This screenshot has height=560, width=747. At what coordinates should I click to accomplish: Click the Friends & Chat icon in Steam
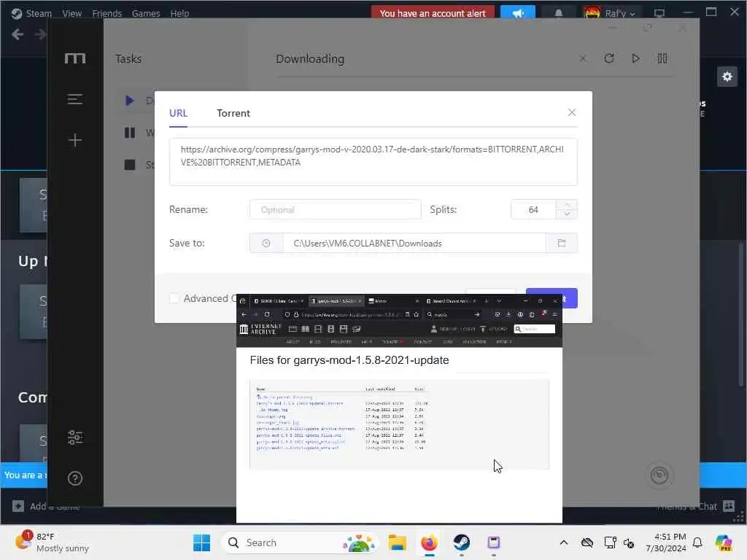729,506
